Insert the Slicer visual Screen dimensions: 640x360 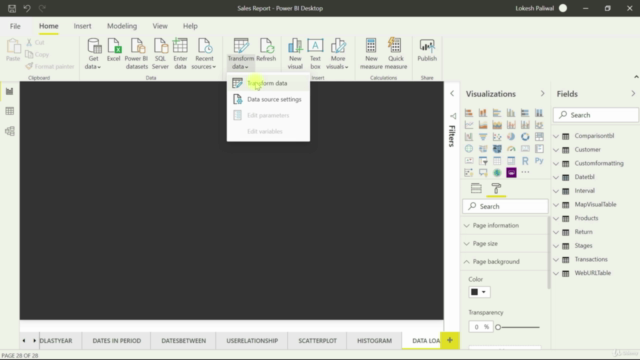click(483, 161)
